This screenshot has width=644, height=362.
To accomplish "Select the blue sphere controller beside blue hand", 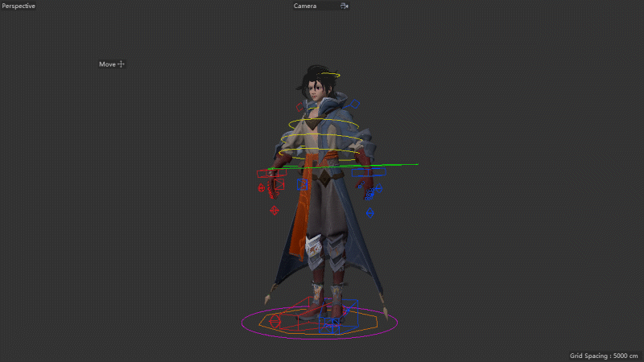I will (378, 188).
